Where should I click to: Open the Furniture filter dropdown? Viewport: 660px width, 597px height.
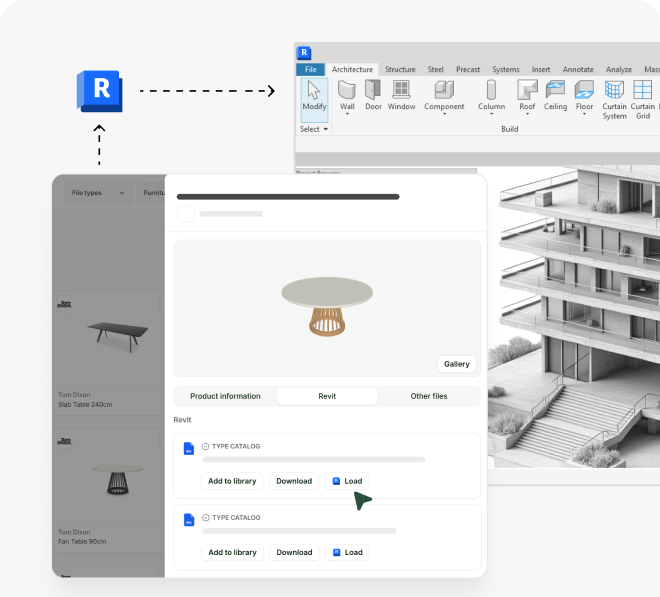pos(152,193)
